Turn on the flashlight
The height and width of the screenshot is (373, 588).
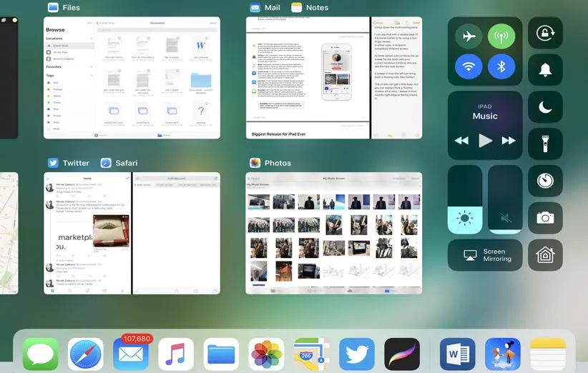[545, 144]
